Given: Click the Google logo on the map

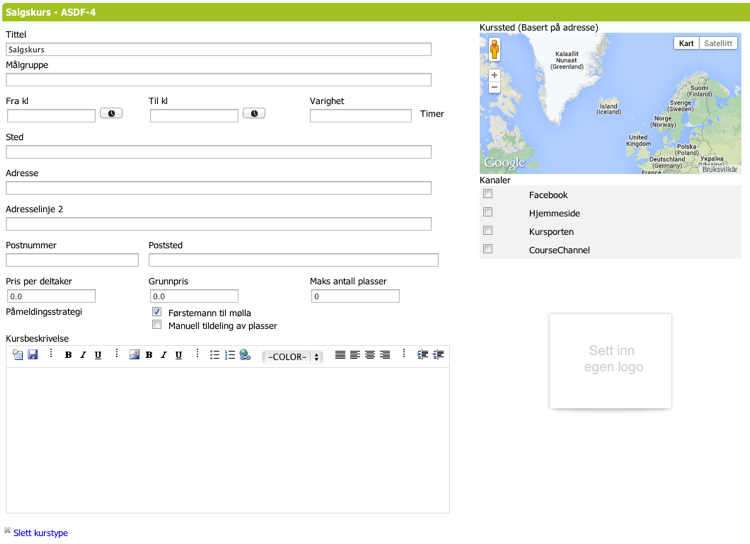Looking at the screenshot, I should click(505, 163).
